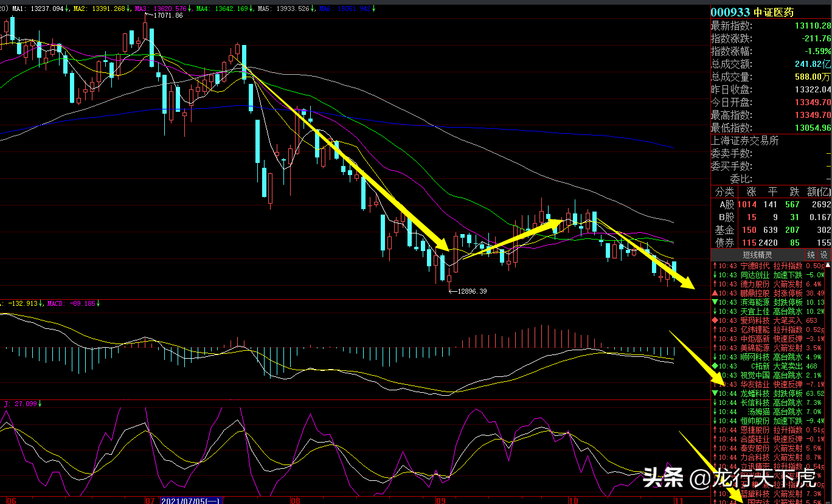Click the yellow MA2 13391.268 indicator label
Viewport: 832px width, 504px height.
pyautogui.click(x=100, y=9)
